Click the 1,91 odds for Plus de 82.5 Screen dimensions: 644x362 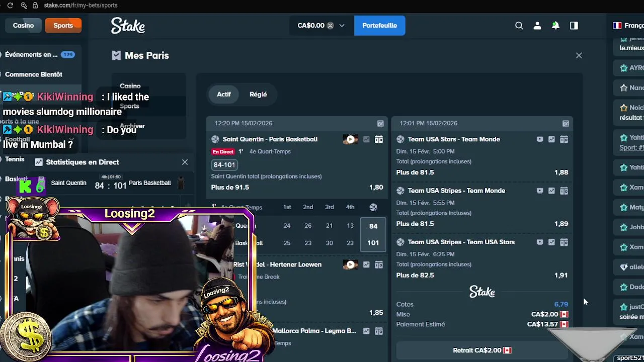(x=561, y=276)
